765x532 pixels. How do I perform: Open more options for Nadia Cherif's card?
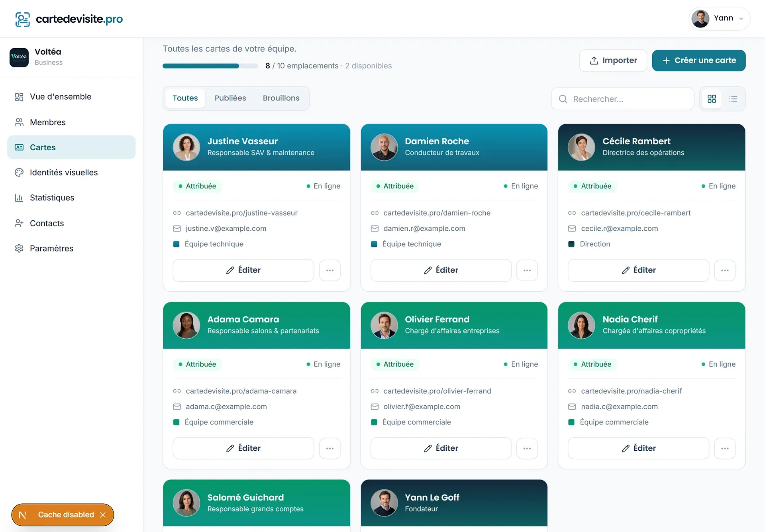click(725, 448)
